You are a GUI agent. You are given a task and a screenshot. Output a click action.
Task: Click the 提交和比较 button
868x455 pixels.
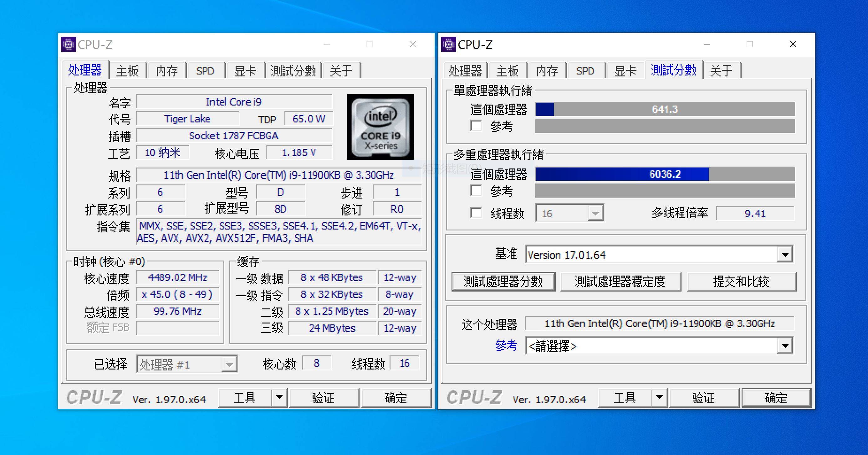coord(741,281)
